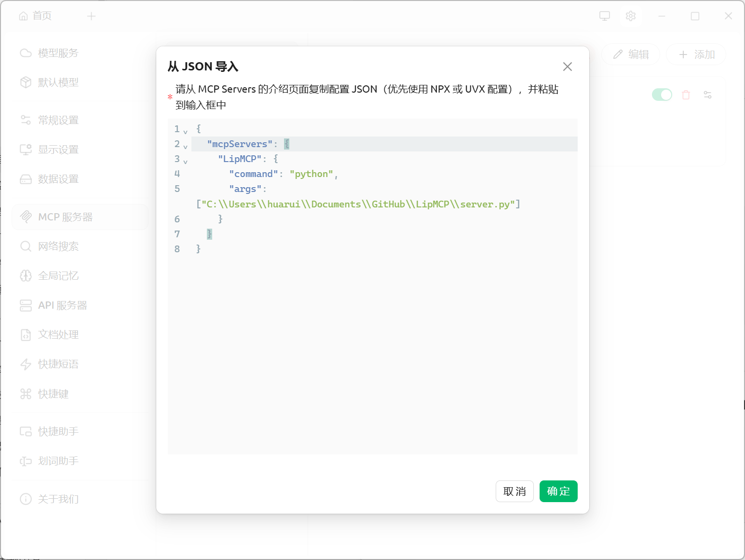Click the "command" key text in editor
Viewport: 745px width, 560px height.
(x=253, y=174)
